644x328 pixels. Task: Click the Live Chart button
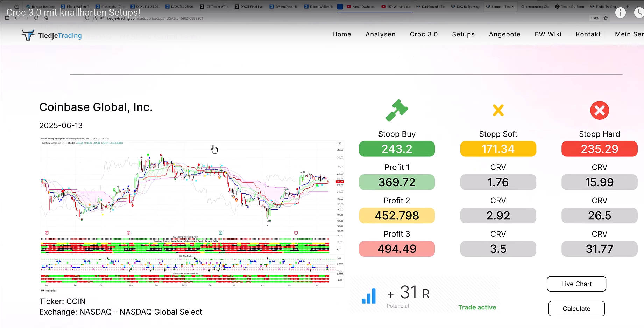[576, 284]
